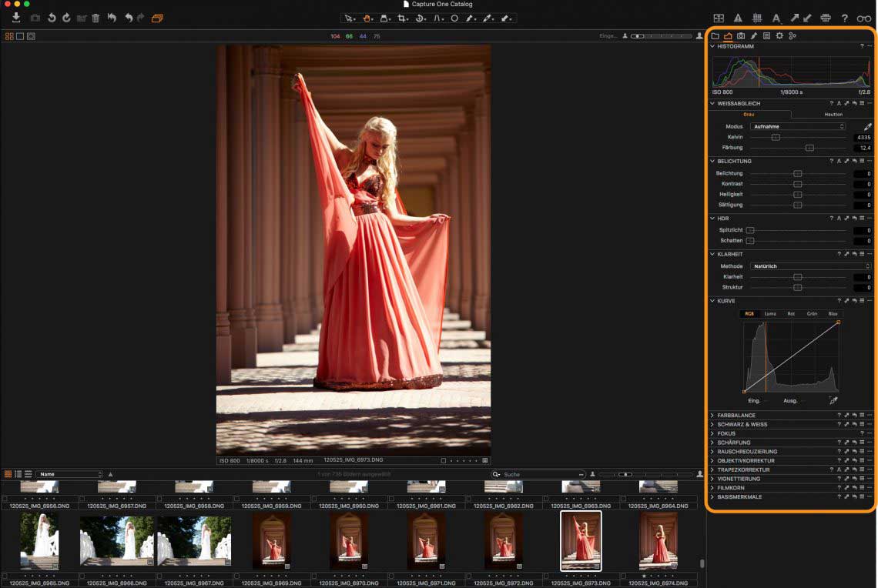This screenshot has width=878, height=588.
Task: Select the Crop tool in toolbar
Action: (x=402, y=18)
